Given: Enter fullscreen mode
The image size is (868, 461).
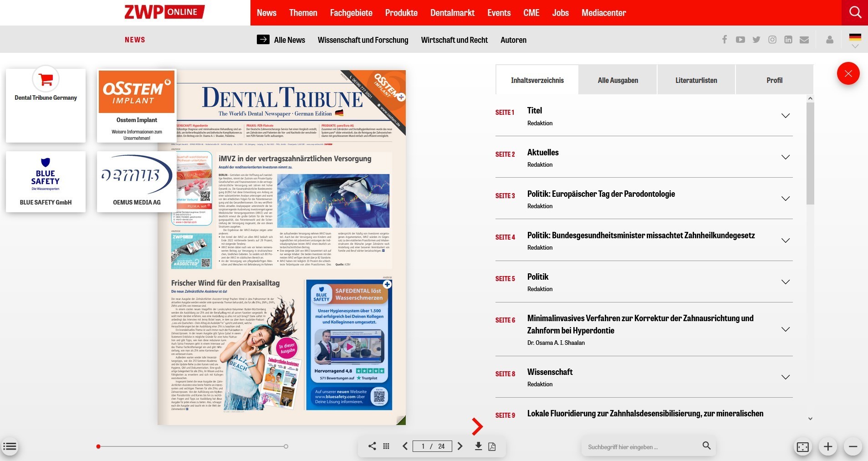Looking at the screenshot, I should point(802,447).
